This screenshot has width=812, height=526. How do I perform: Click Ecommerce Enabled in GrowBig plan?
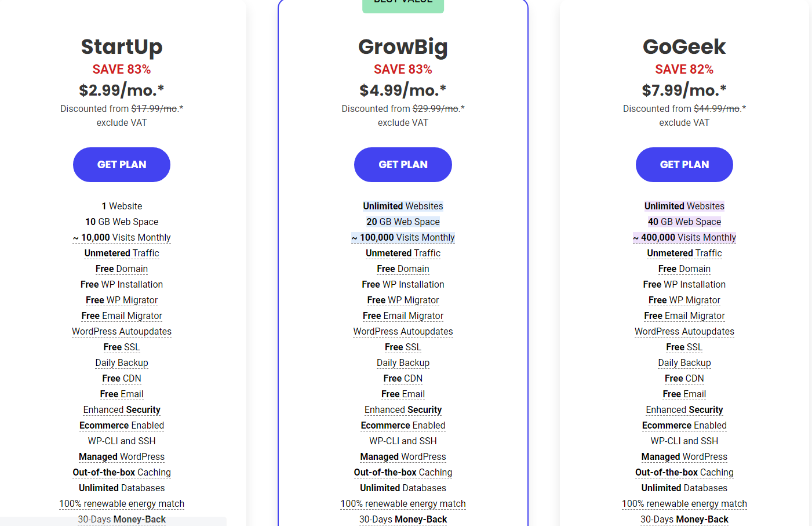pyautogui.click(x=403, y=426)
